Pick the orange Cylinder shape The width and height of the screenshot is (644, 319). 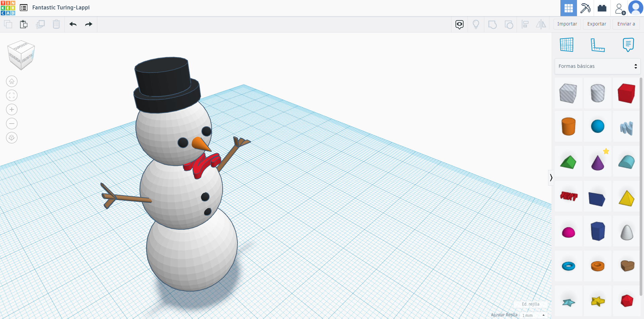(x=568, y=127)
